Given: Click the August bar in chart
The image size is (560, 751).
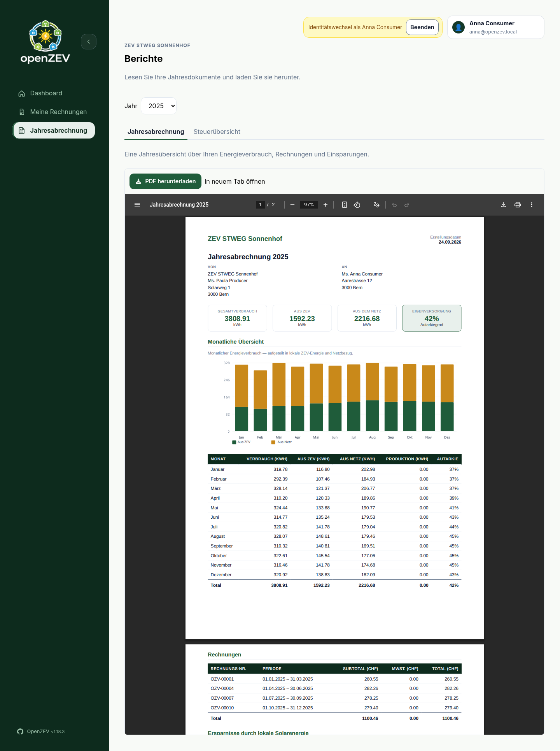Looking at the screenshot, I should click(372, 397).
